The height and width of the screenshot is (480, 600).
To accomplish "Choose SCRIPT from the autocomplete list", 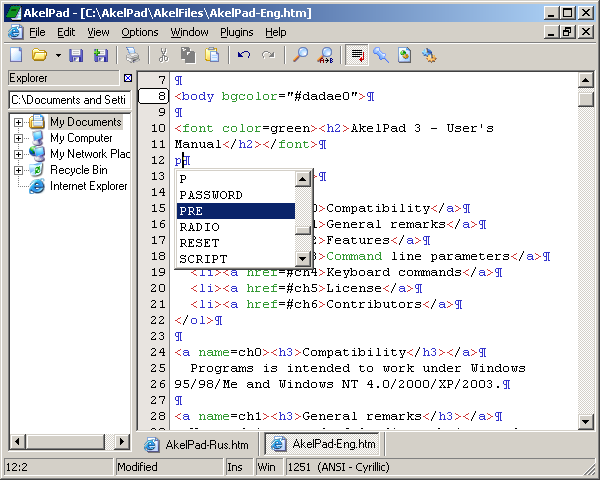I will (203, 259).
